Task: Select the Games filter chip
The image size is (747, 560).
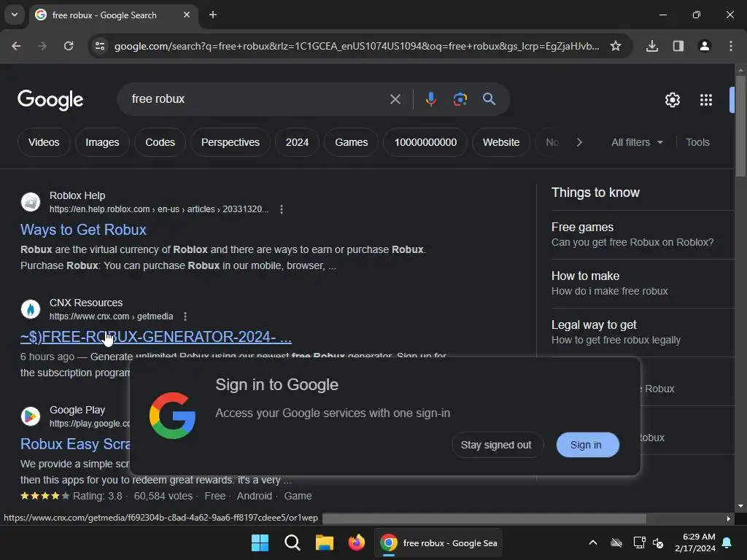Action: pyautogui.click(x=352, y=142)
